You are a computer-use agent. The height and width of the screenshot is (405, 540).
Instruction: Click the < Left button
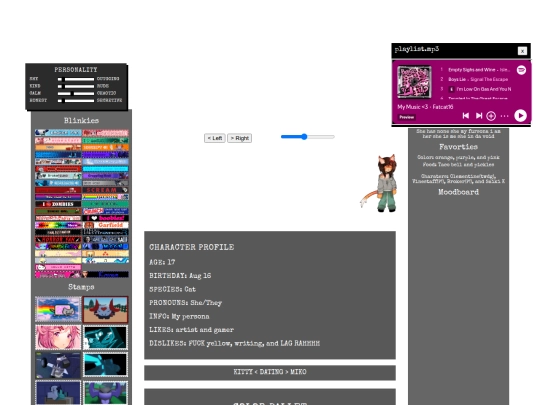pyautogui.click(x=215, y=138)
